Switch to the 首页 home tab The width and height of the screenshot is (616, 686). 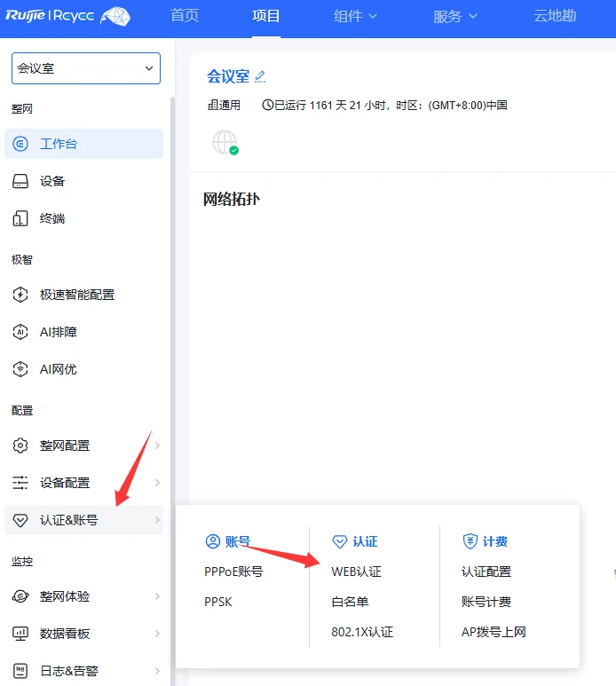[185, 16]
